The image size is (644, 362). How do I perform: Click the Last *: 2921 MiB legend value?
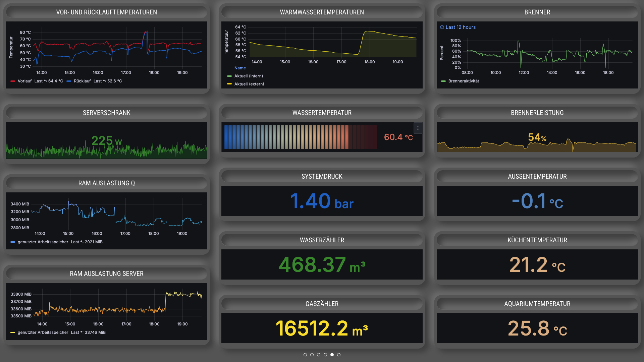pyautogui.click(x=87, y=242)
